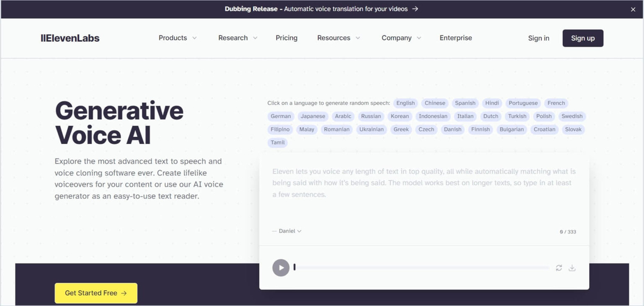The width and height of the screenshot is (644, 306).
Task: Click the audio progress slider
Action: pyautogui.click(x=421, y=267)
